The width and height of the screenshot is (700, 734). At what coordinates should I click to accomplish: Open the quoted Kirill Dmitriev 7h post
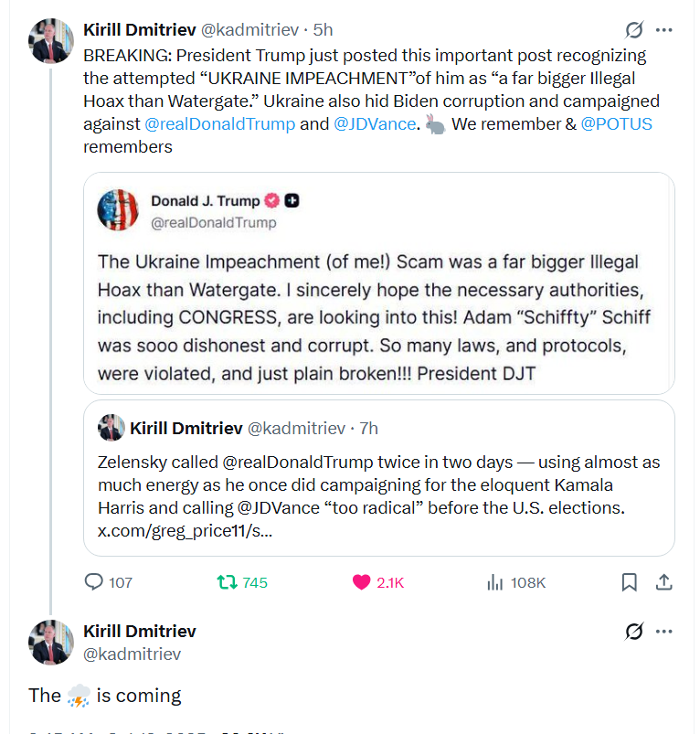(x=378, y=484)
